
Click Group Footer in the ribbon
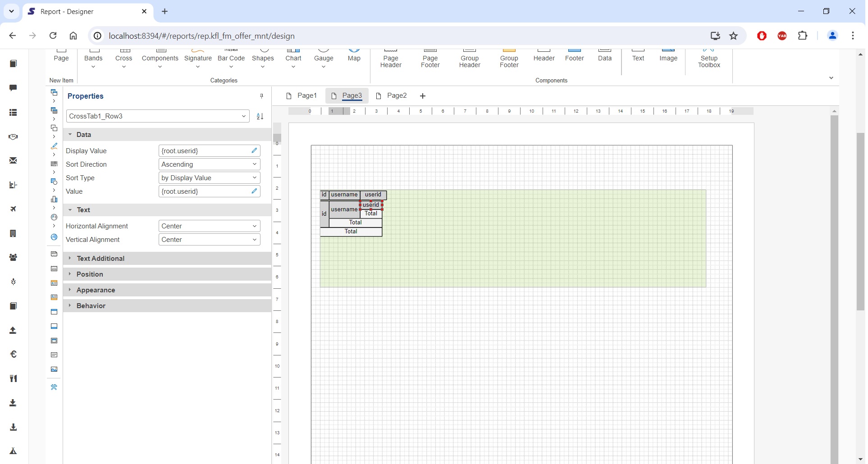pyautogui.click(x=509, y=59)
